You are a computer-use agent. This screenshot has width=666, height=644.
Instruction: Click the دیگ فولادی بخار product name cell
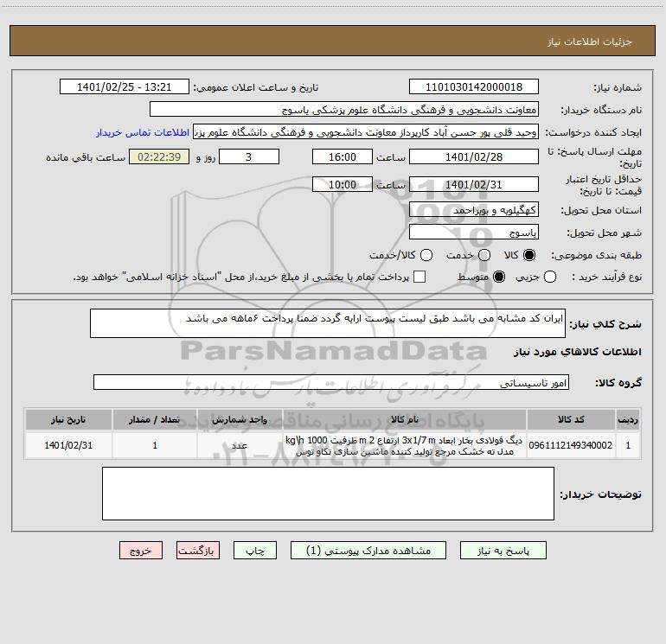tap(405, 445)
